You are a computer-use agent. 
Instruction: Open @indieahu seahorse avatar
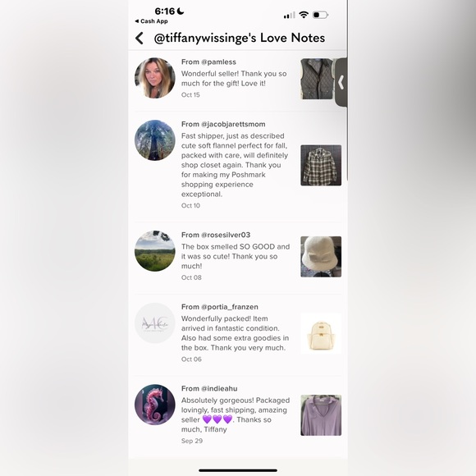click(155, 405)
